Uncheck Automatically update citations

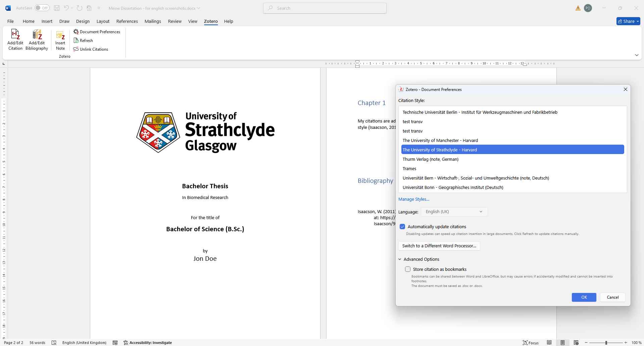[402, 227]
